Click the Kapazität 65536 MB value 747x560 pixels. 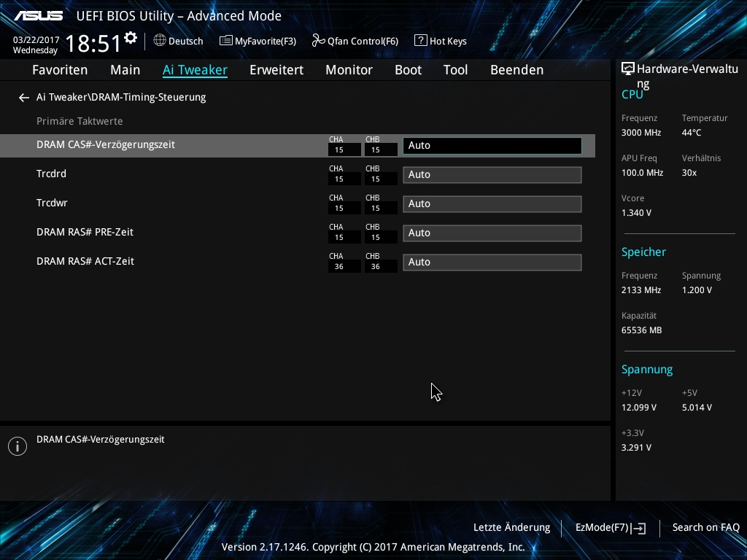point(642,330)
